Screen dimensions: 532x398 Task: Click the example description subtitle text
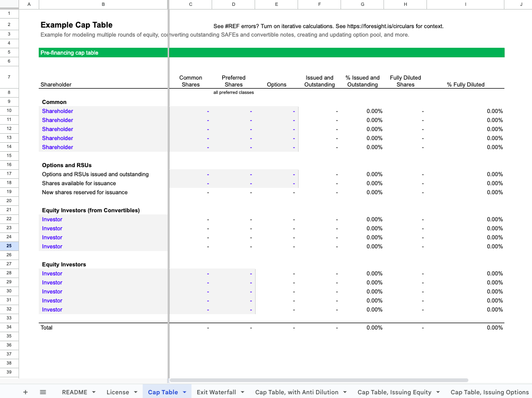224,34
